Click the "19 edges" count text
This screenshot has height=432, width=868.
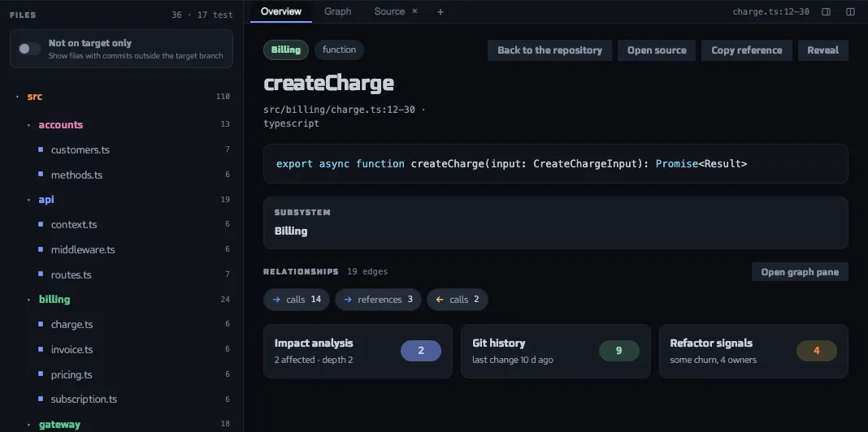point(367,271)
